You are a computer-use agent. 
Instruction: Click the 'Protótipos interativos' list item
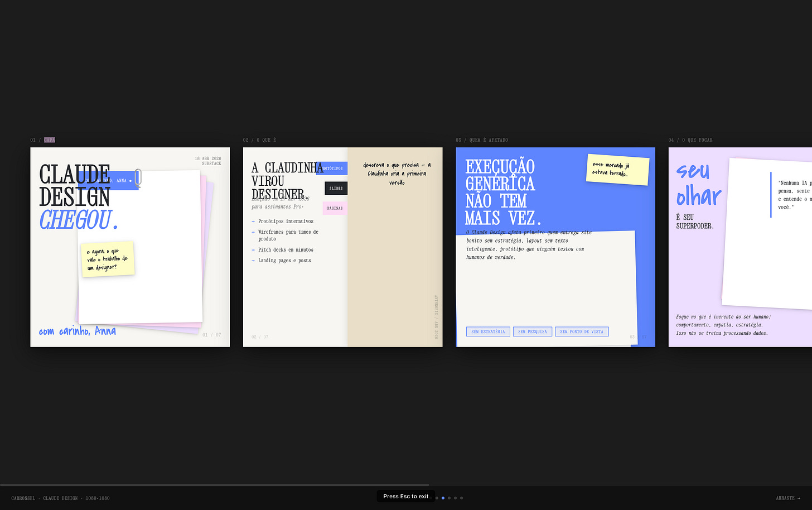pyautogui.click(x=286, y=222)
